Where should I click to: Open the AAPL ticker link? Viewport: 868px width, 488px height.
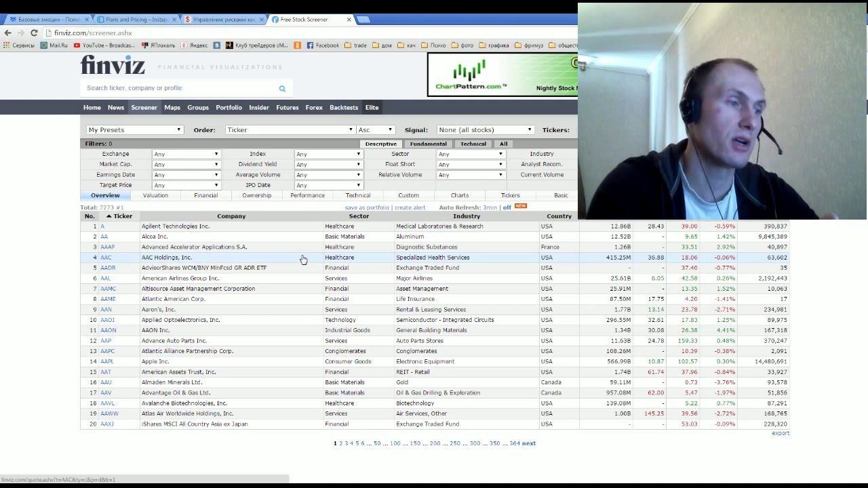coord(107,361)
